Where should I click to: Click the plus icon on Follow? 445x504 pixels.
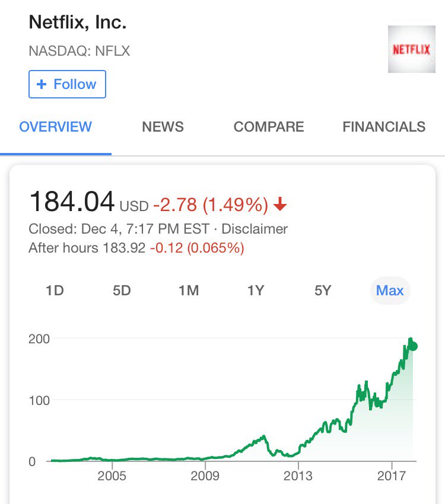click(42, 84)
